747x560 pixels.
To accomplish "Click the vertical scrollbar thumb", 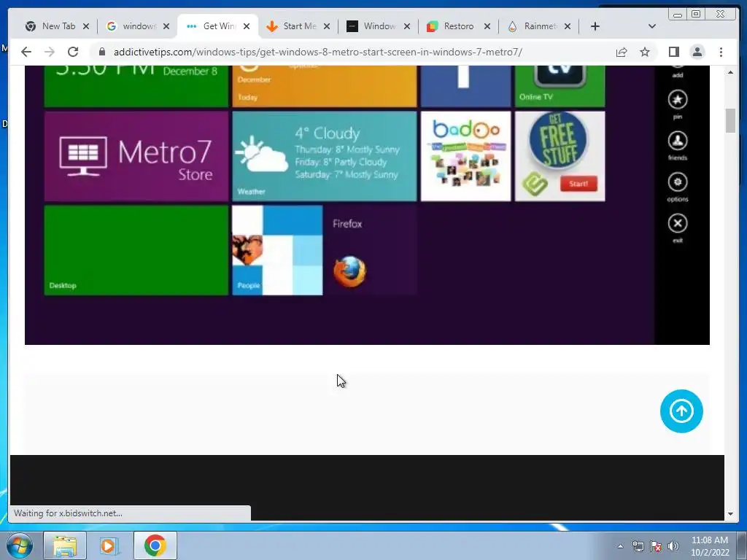I will point(730,121).
